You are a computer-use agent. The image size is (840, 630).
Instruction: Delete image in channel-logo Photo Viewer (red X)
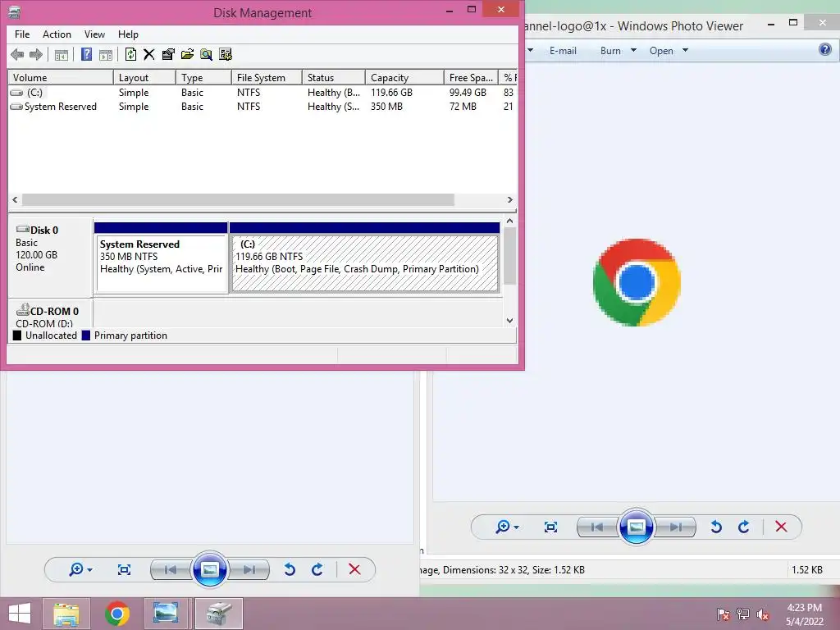[781, 527]
